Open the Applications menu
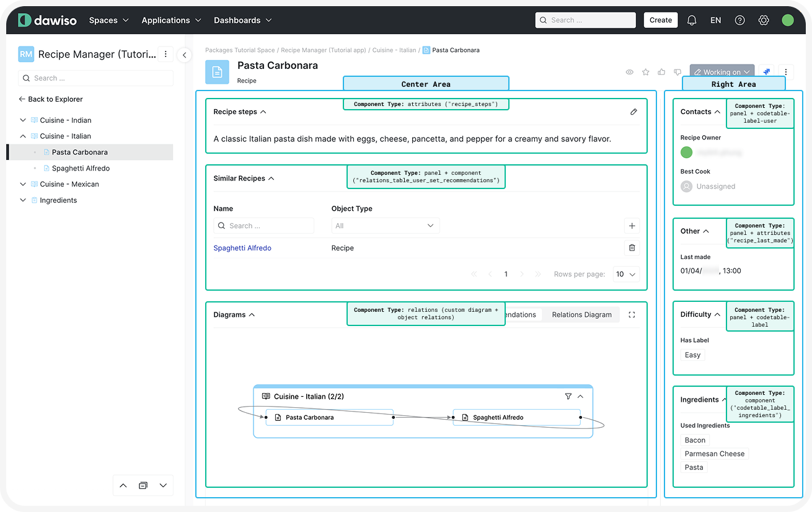Image resolution: width=812 pixels, height=512 pixels. pyautogui.click(x=171, y=20)
